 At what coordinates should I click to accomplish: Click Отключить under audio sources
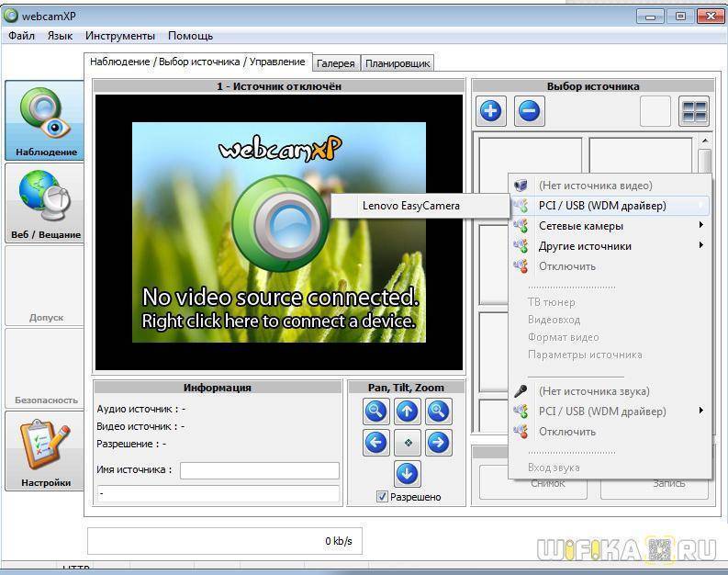610,432
